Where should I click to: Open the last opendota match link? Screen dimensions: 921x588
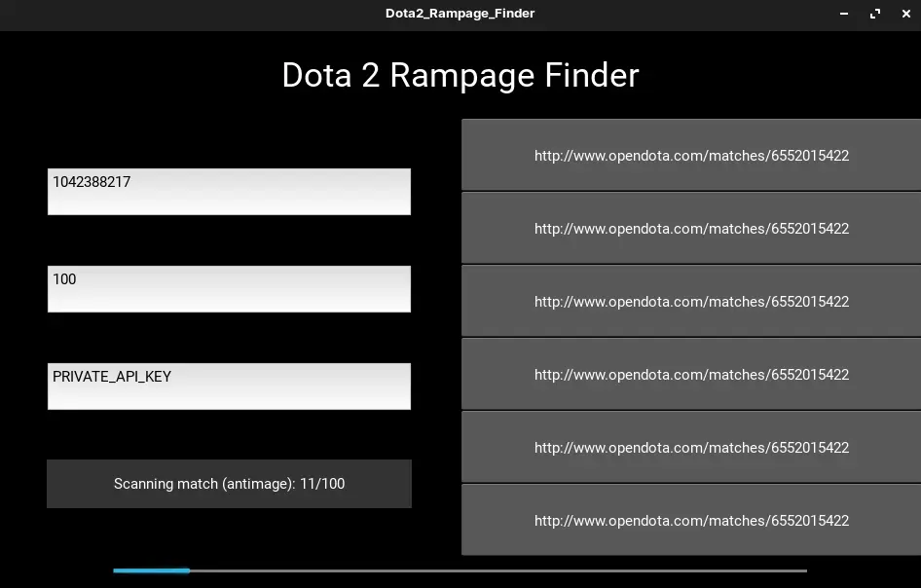(x=691, y=521)
